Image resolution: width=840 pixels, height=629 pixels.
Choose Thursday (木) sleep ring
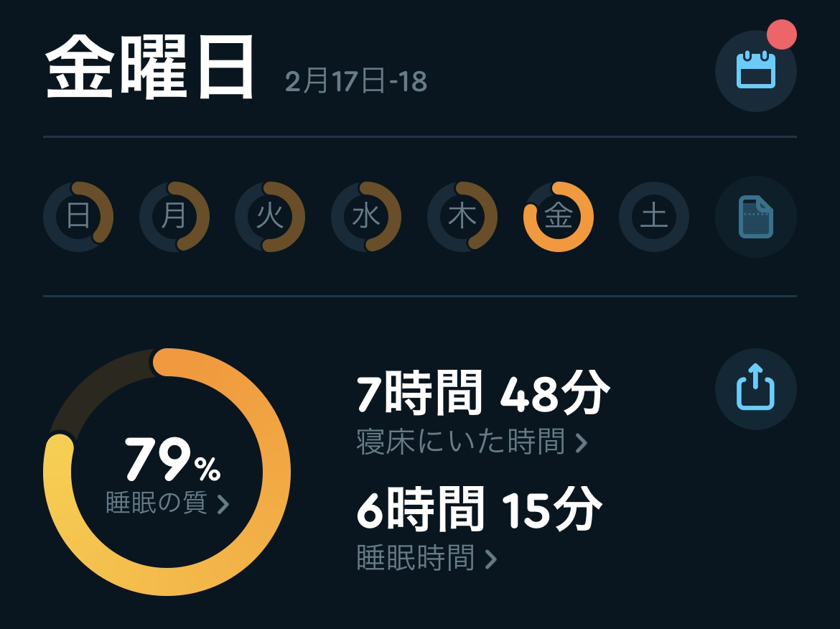pyautogui.click(x=462, y=217)
